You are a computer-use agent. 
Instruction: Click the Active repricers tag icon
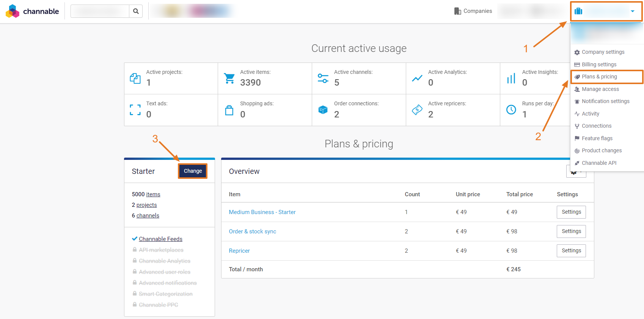(x=417, y=110)
